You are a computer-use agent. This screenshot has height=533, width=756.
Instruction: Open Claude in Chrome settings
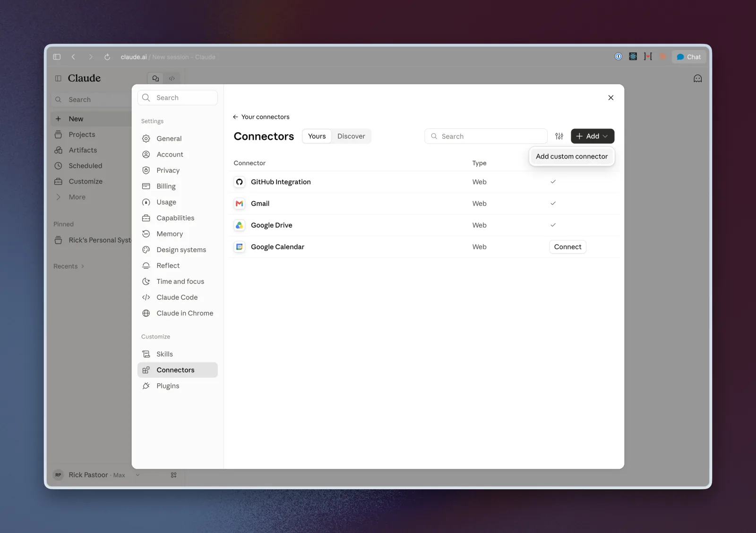pos(177,313)
